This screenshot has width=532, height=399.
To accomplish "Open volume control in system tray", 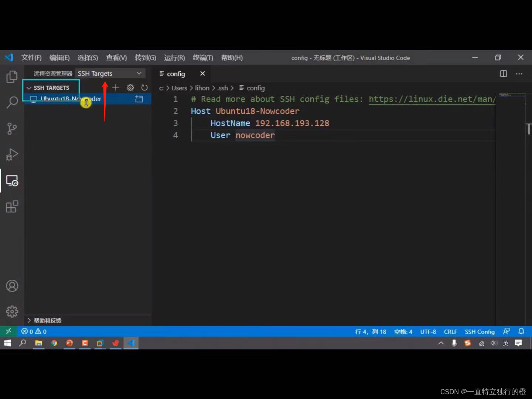I will (x=494, y=343).
